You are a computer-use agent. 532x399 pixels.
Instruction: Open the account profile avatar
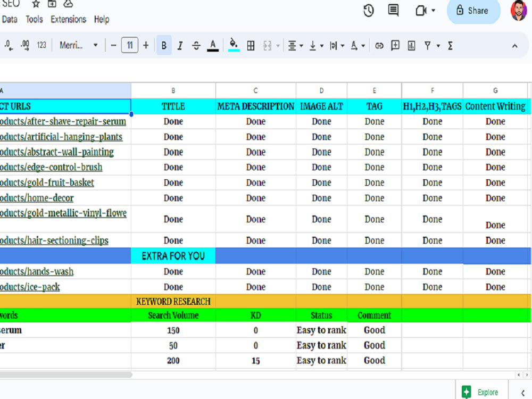pyautogui.click(x=518, y=11)
